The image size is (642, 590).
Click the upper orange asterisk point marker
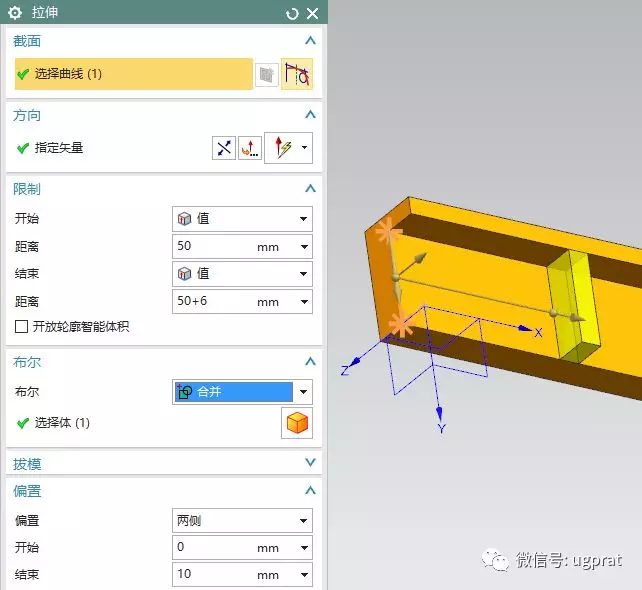[389, 232]
